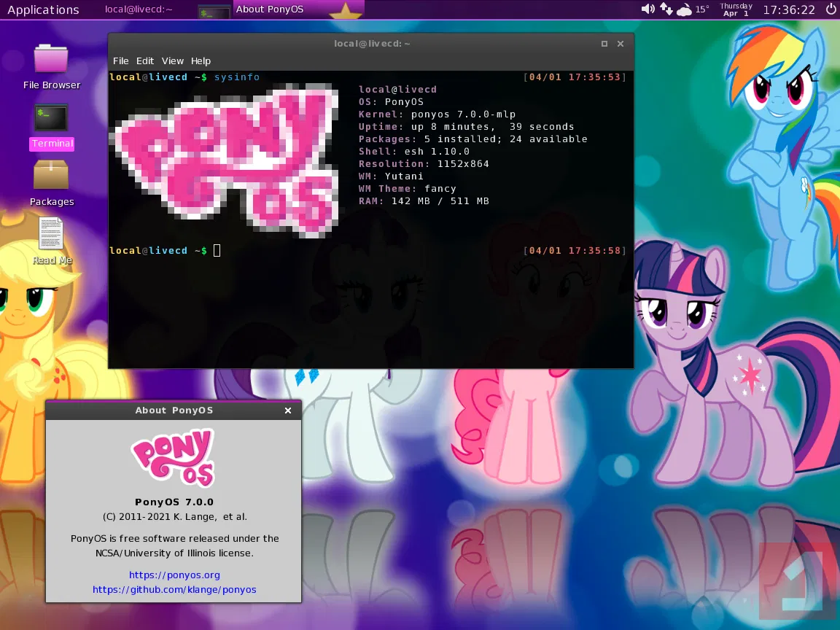
Task: Click the terminal prompt cursor input
Action: pos(217,250)
